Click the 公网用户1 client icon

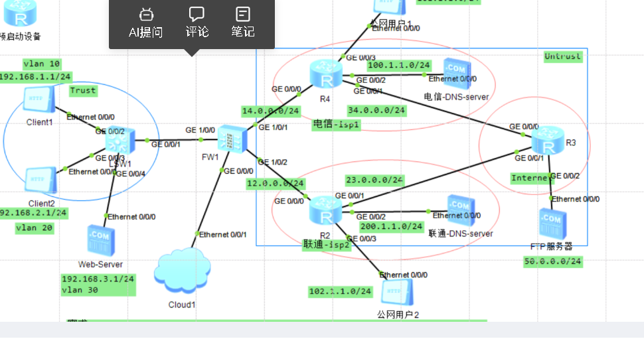click(x=390, y=7)
